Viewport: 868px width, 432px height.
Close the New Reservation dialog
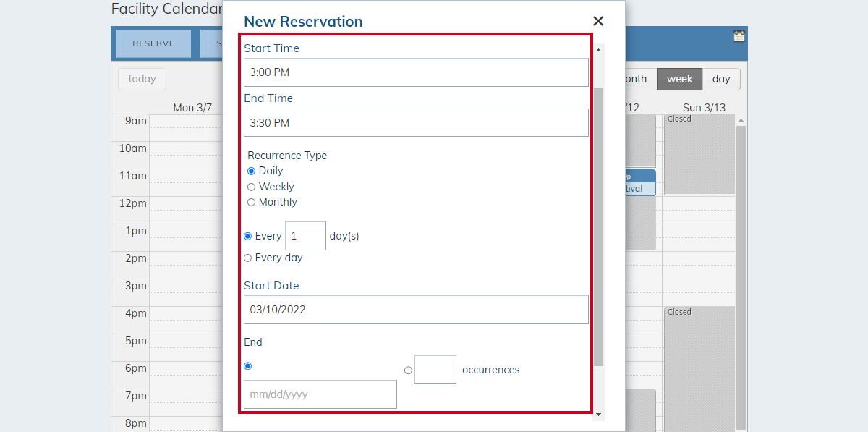pos(597,22)
